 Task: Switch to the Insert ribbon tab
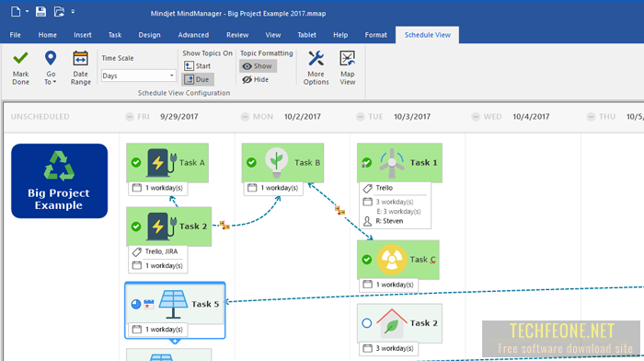[83, 35]
